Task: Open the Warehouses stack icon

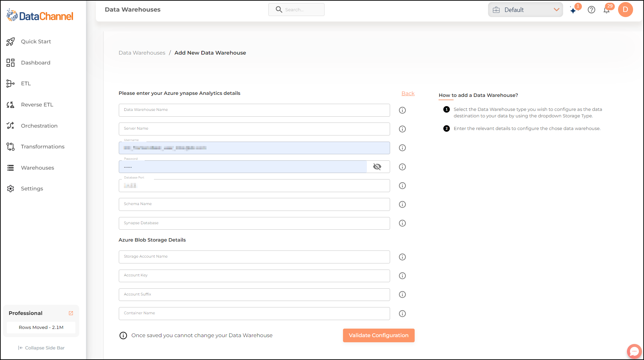Action: point(11,168)
